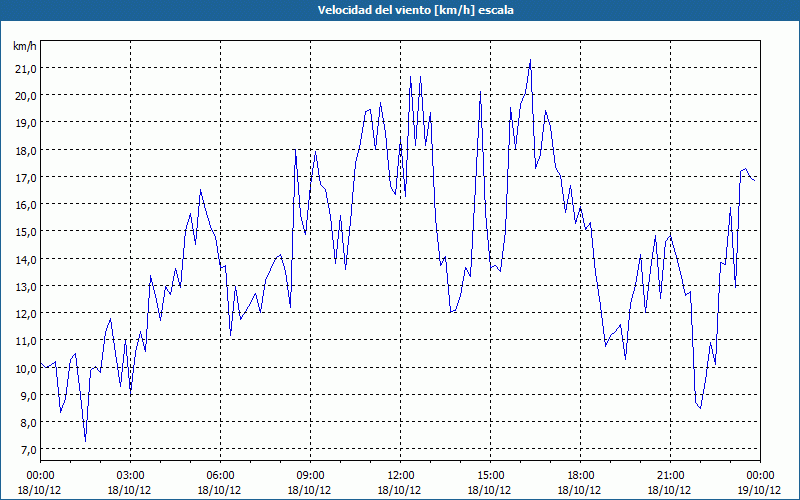Screen dimensions: 800x500
Task: Click the highest peak of the blue wind curve
Action: (x=531, y=60)
